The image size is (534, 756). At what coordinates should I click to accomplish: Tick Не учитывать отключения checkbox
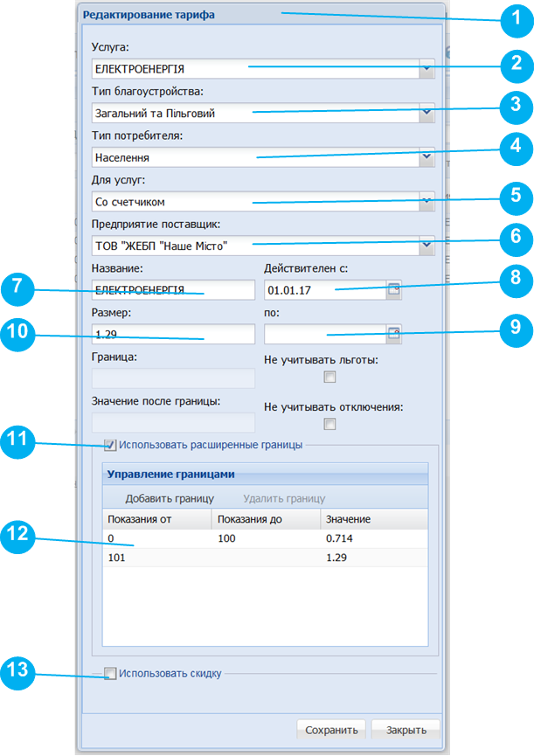click(329, 424)
